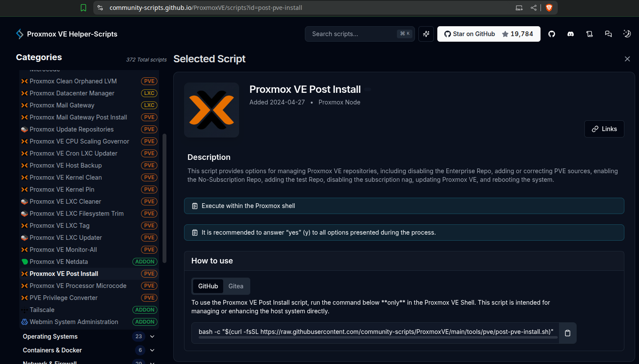Expand the Containers & Docker category
This screenshot has width=639, height=364.
(152, 350)
